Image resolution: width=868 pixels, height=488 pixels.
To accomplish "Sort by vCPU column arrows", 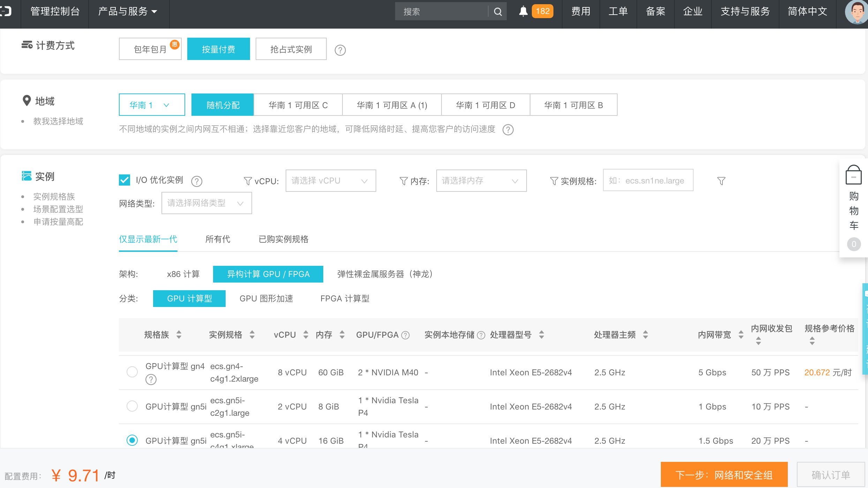I will click(x=306, y=335).
